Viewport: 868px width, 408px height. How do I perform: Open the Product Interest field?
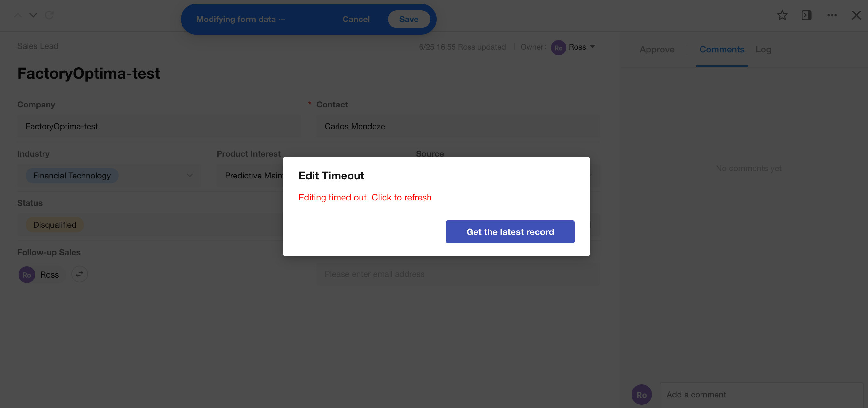click(x=251, y=175)
